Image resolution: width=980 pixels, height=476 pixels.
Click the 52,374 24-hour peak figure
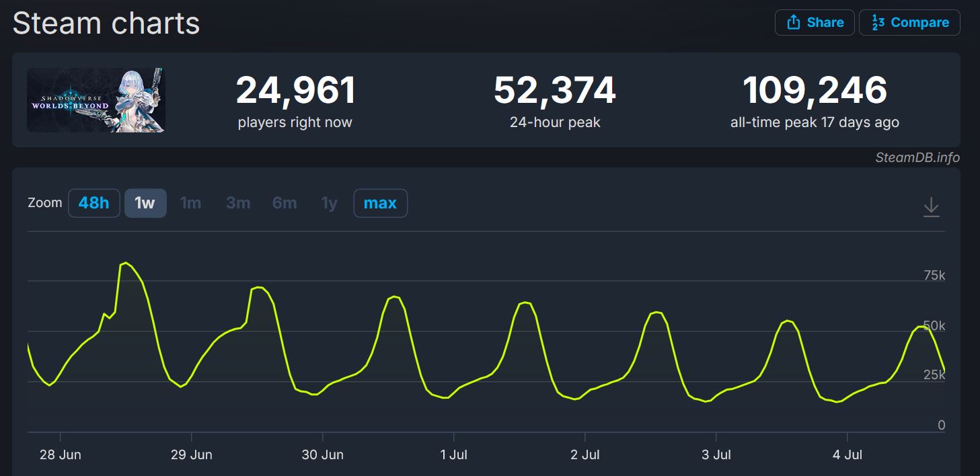555,90
